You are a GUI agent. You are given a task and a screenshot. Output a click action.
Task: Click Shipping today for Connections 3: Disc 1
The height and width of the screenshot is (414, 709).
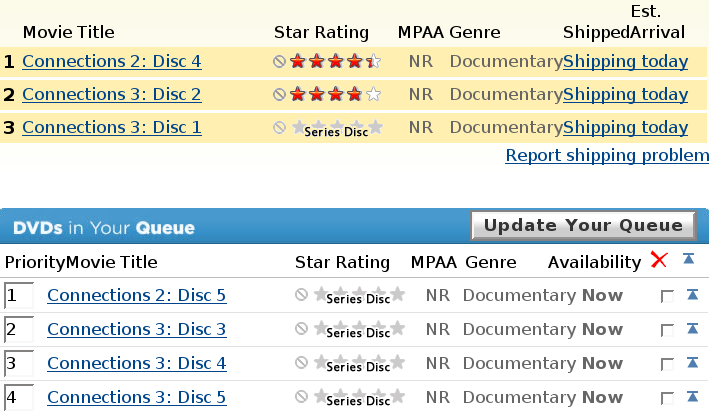625,128
